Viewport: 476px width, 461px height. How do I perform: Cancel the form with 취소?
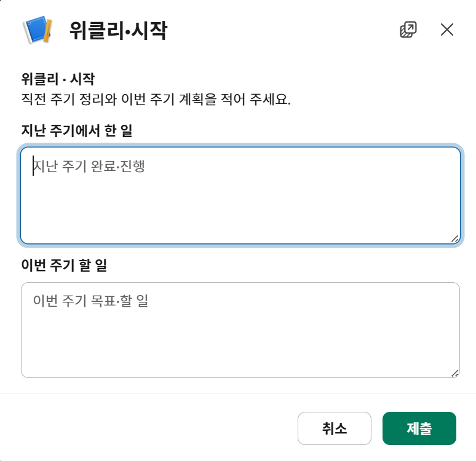(x=334, y=428)
